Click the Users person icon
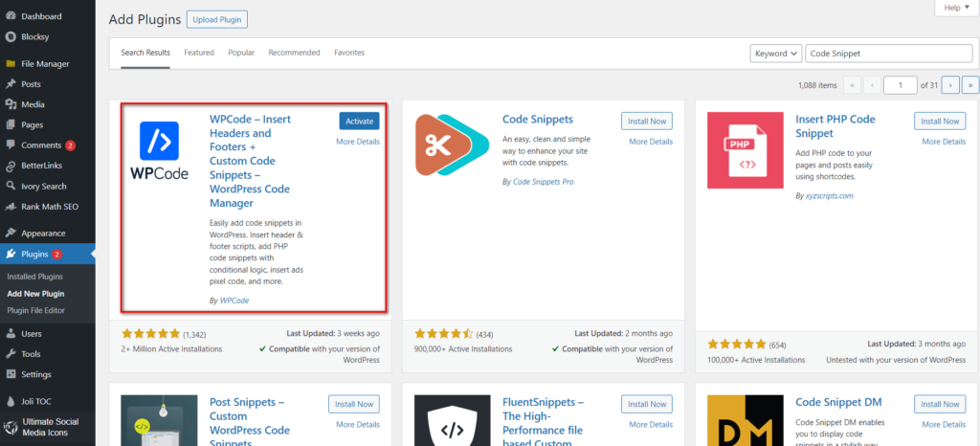This screenshot has height=446, width=980. click(10, 334)
